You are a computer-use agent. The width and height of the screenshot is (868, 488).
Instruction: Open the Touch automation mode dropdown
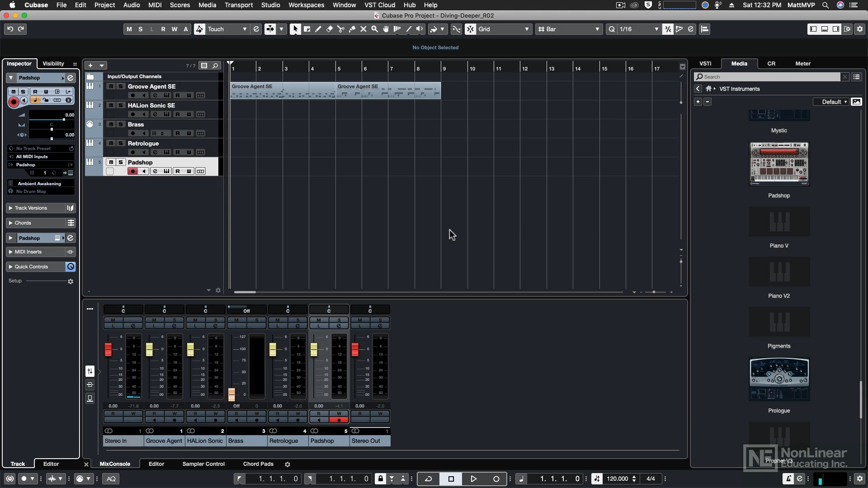click(x=227, y=29)
